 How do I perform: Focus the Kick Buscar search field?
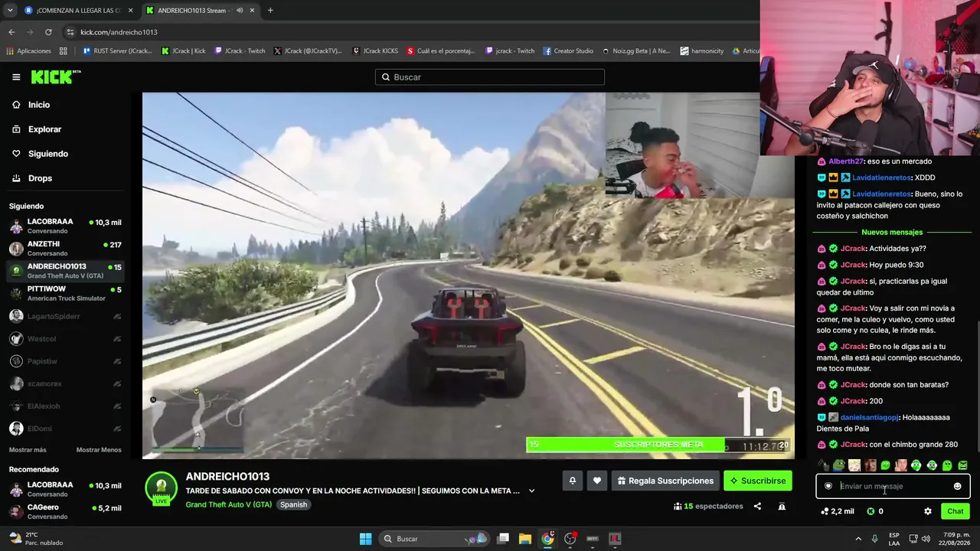tap(490, 77)
